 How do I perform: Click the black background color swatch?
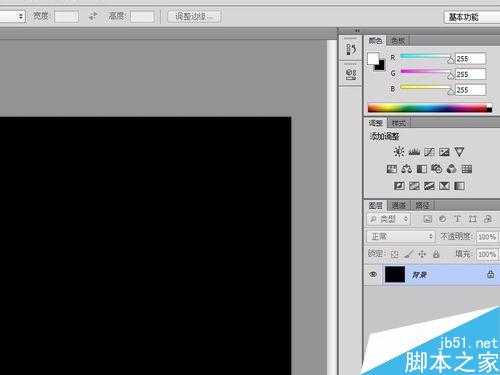380,65
